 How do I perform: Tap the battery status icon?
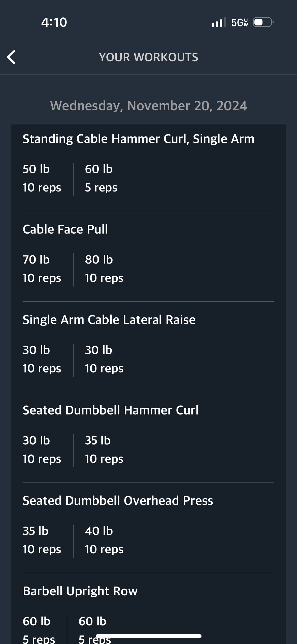(x=263, y=22)
